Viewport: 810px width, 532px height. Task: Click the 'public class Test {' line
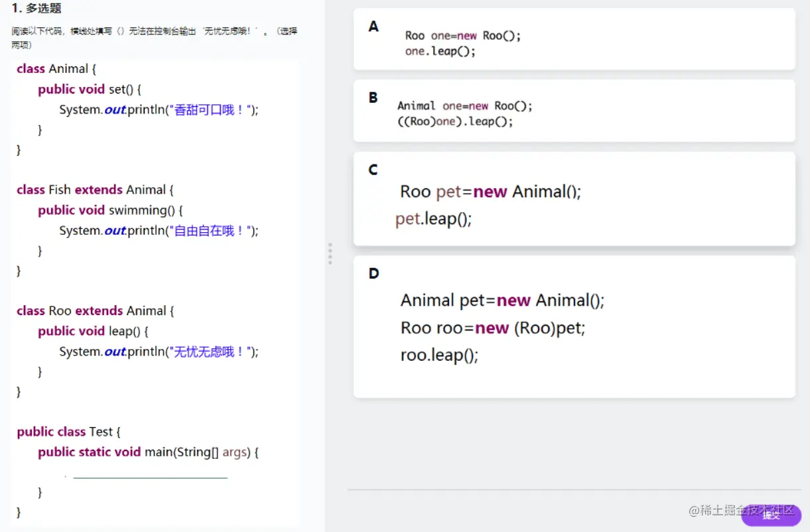[68, 432]
